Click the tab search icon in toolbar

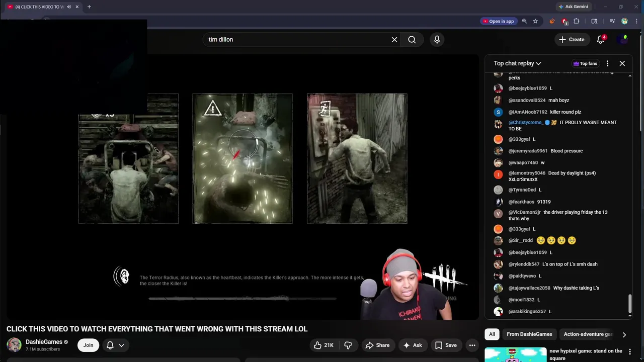click(x=594, y=21)
